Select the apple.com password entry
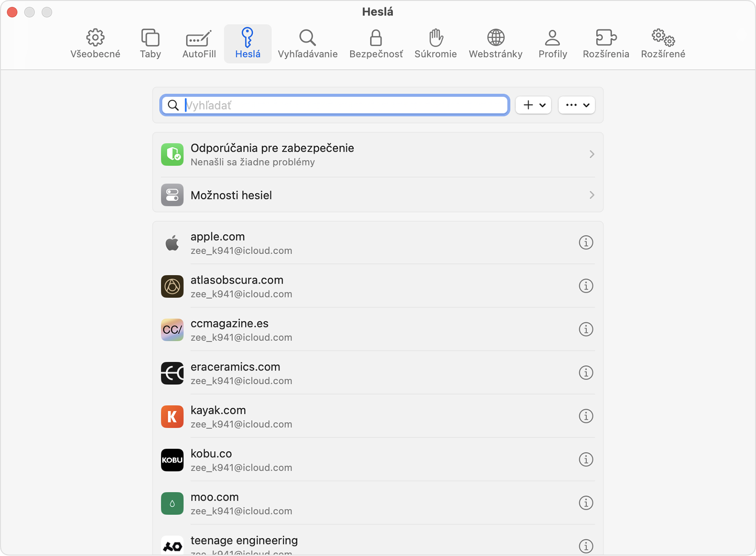Screen dimensions: 756x556 coord(378,243)
